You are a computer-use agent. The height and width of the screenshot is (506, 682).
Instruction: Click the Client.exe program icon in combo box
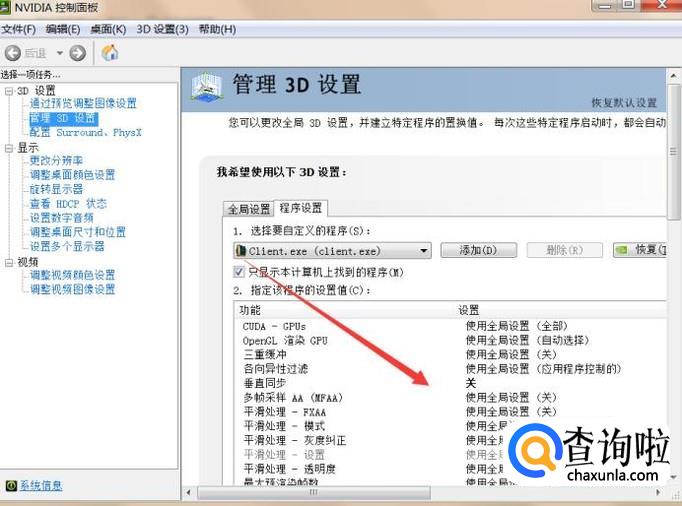click(x=240, y=251)
